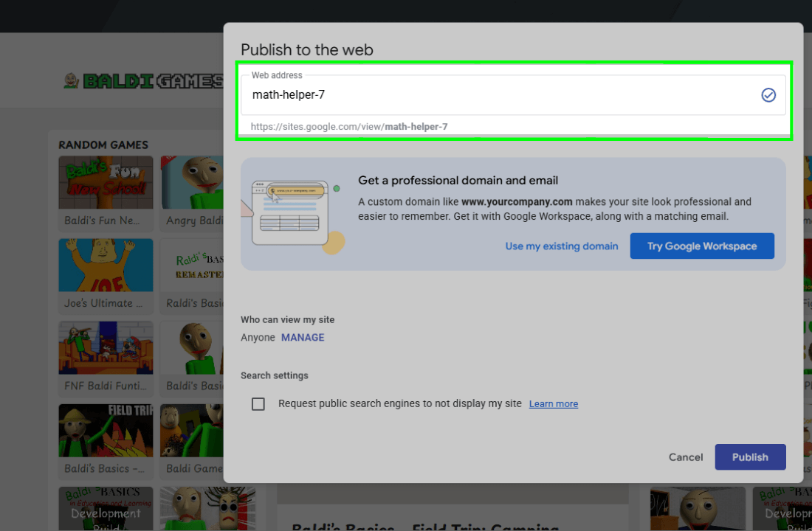Viewport: 812px width, 531px height.
Task: Click Use my existing domain link
Action: [561, 246]
